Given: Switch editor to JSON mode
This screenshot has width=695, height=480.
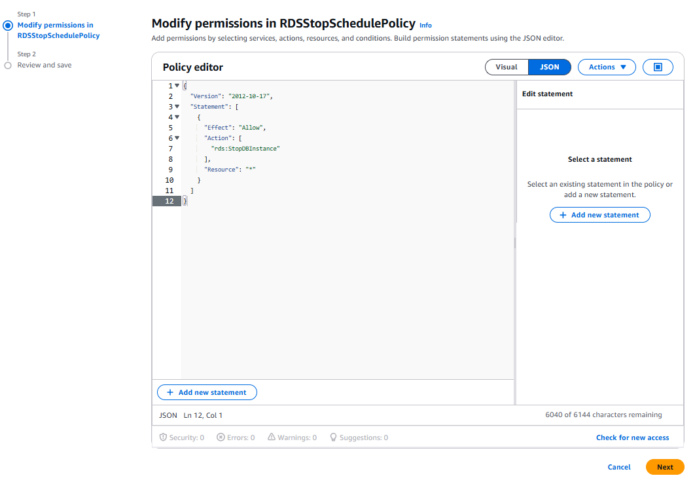Looking at the screenshot, I should tap(549, 67).
